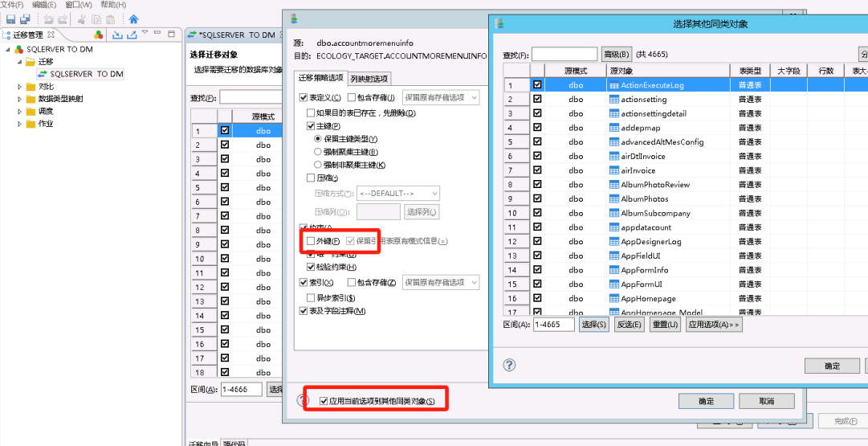Toggle the 压缩 checkbox
Viewport: 868px width, 446px height.
click(x=311, y=178)
